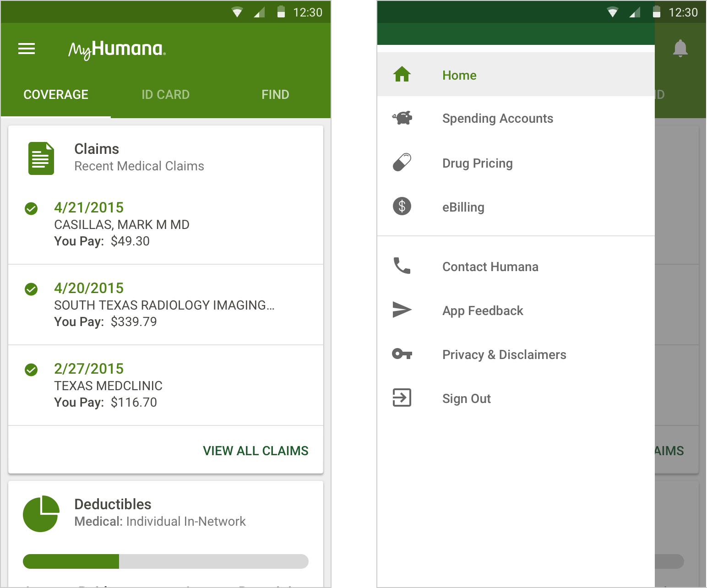Tap the cellular signal icon on right phone

pos(635,12)
